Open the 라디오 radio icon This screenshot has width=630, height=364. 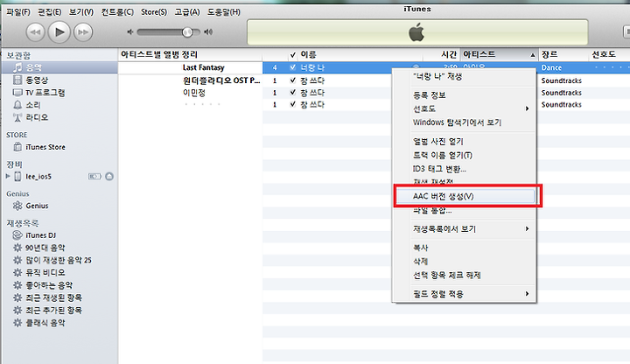pyautogui.click(x=17, y=117)
